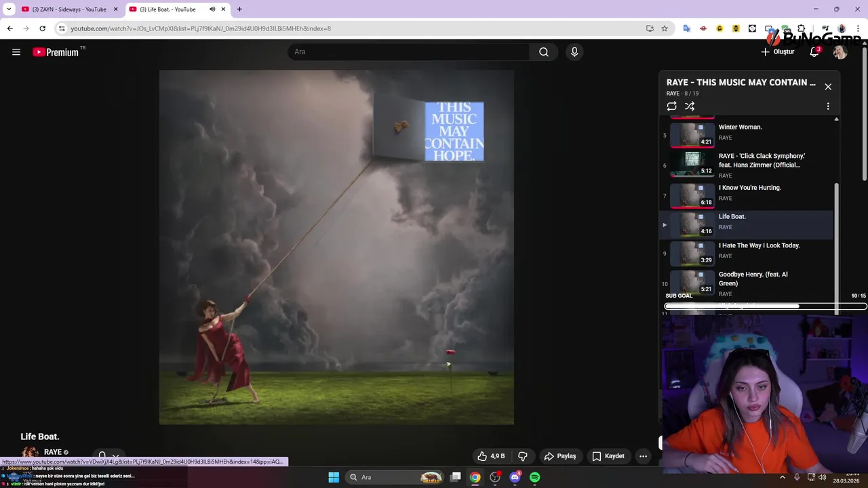
Task: Start voice search with microphone icon
Action: (x=574, y=52)
